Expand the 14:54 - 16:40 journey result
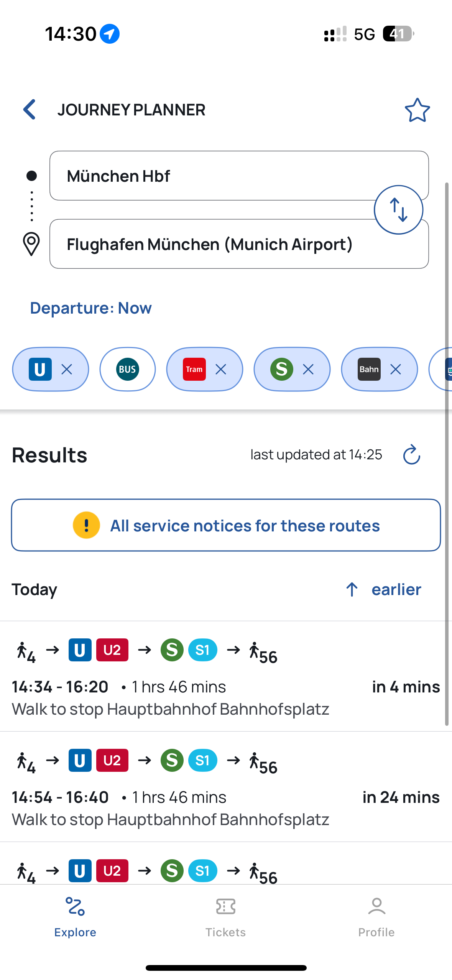Image resolution: width=452 pixels, height=980 pixels. pos(226,787)
